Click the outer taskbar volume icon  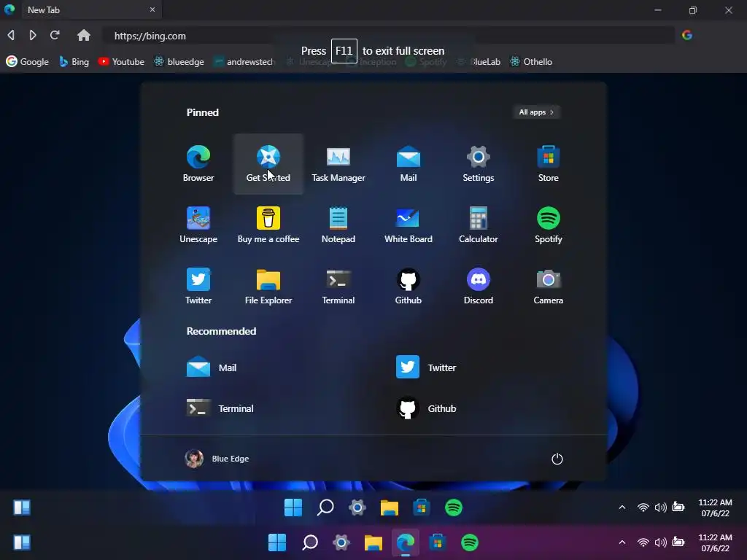tap(660, 542)
